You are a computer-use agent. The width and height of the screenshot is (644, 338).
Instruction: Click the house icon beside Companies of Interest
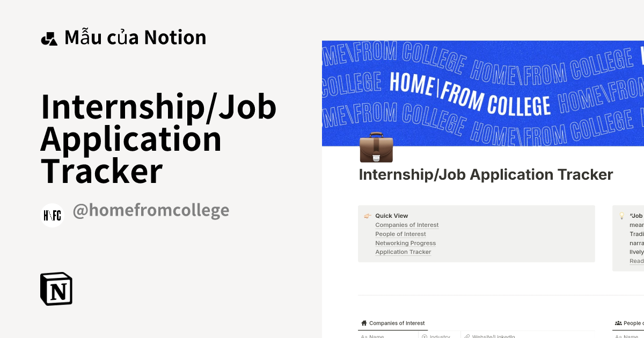(363, 322)
